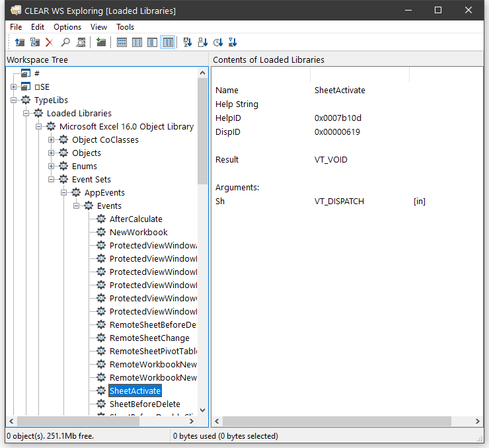Click the workspace tree vertical scrollbar thumb

[x=203, y=132]
